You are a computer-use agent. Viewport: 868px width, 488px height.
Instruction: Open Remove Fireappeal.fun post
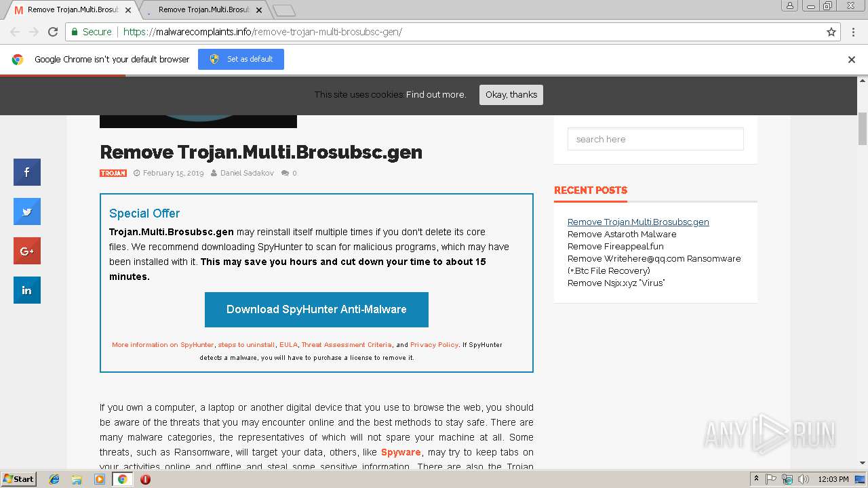click(x=616, y=246)
